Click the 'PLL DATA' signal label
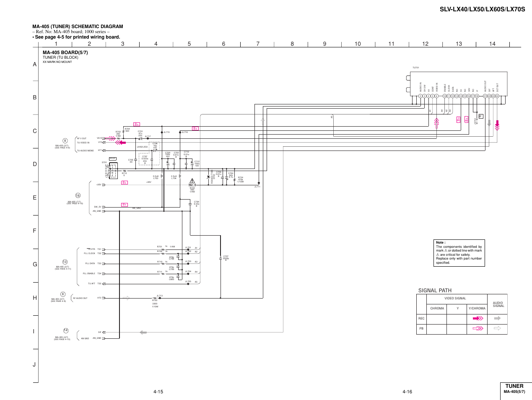The height and width of the screenshot is (400, 532). pos(90,263)
